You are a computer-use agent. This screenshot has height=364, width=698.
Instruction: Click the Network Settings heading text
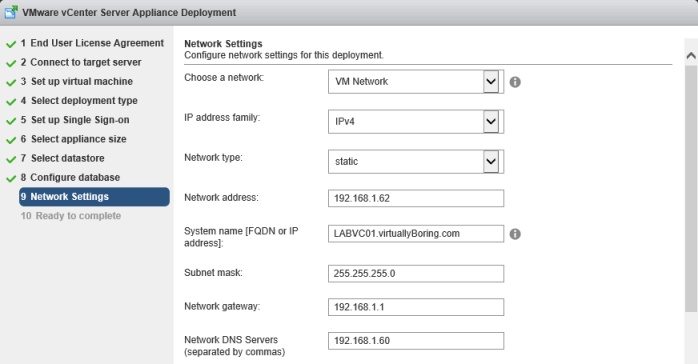[223, 44]
